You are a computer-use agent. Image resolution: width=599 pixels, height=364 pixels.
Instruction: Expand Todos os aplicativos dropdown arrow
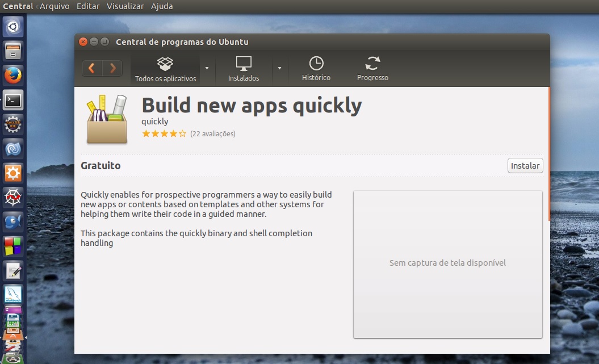[x=207, y=68]
